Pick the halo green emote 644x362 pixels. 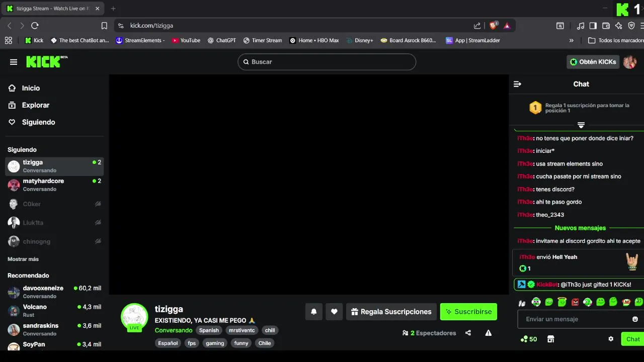coord(562,302)
